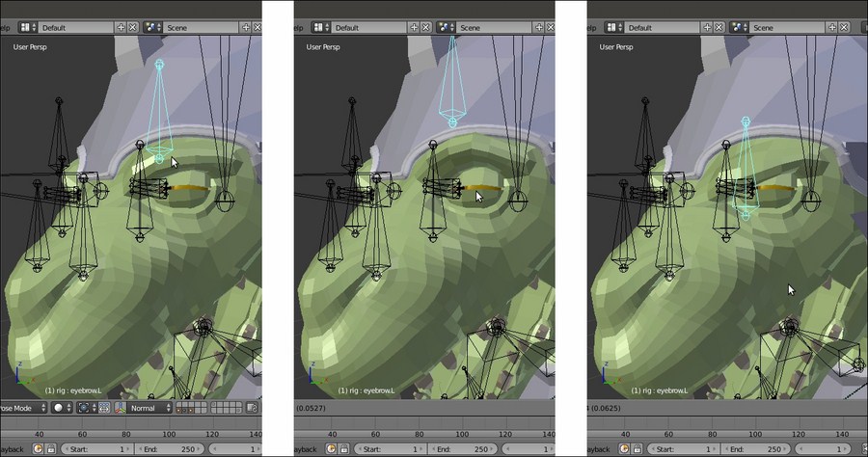
Task: Click the Scene name field in middle screenshot
Action: point(495,27)
